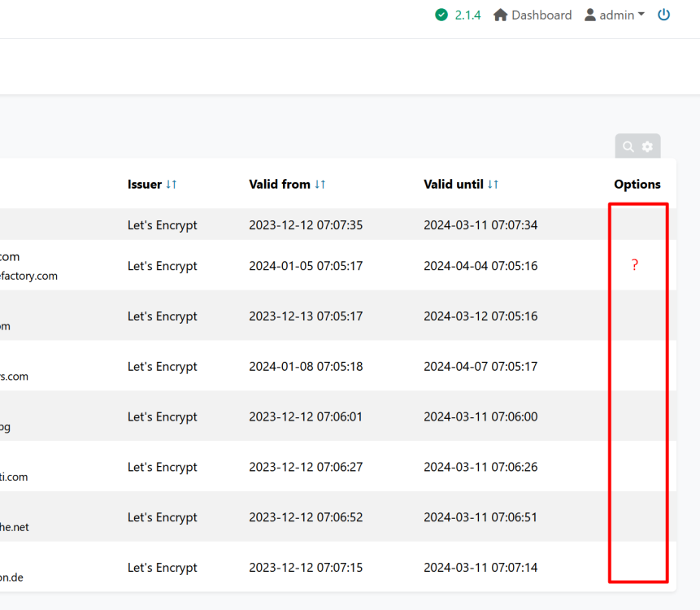The image size is (700, 610).
Task: Click Let's Encrypt in the first row
Action: click(163, 225)
